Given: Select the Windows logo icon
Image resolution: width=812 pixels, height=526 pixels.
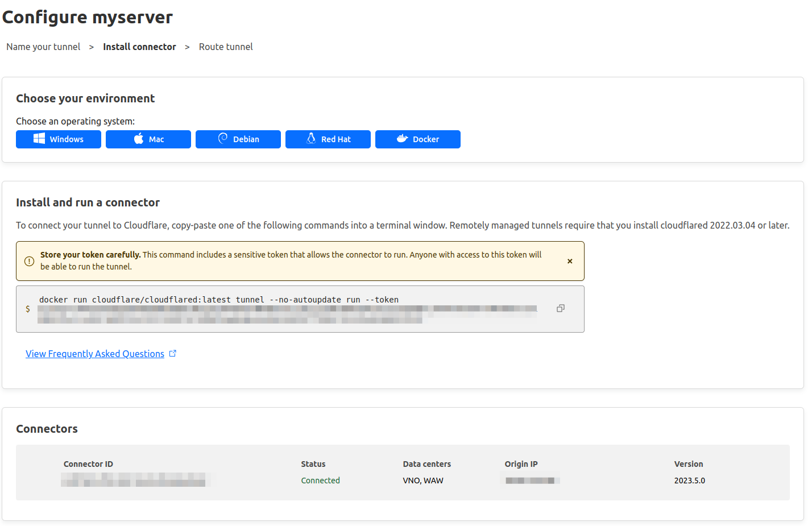Looking at the screenshot, I should [38, 139].
